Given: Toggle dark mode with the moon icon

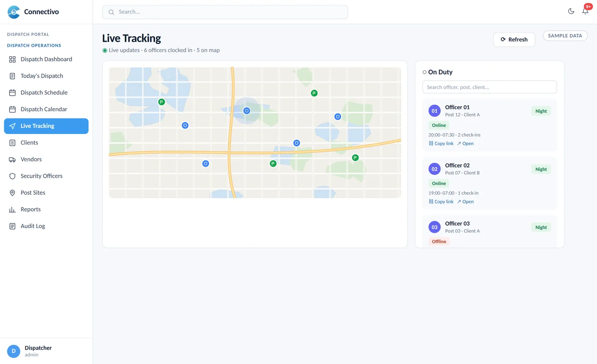Looking at the screenshot, I should pyautogui.click(x=571, y=11).
